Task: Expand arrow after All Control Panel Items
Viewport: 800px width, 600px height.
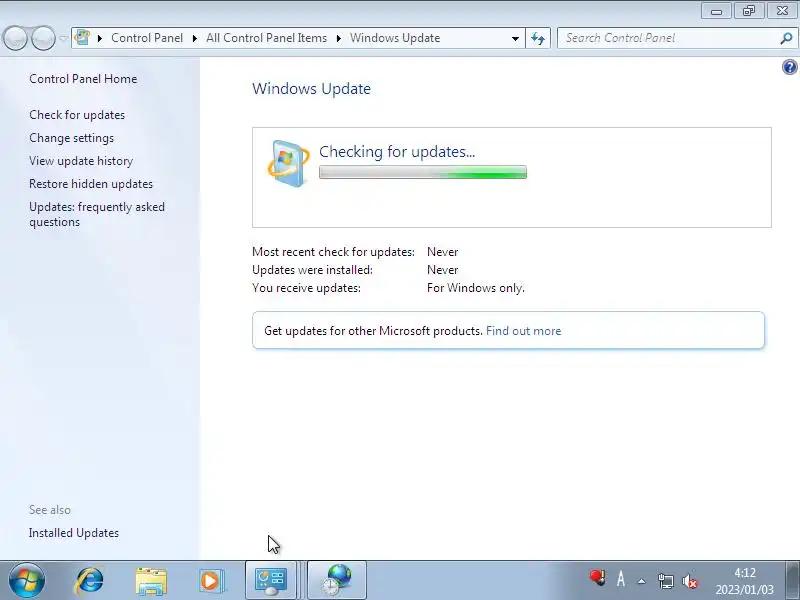Action: (338, 38)
